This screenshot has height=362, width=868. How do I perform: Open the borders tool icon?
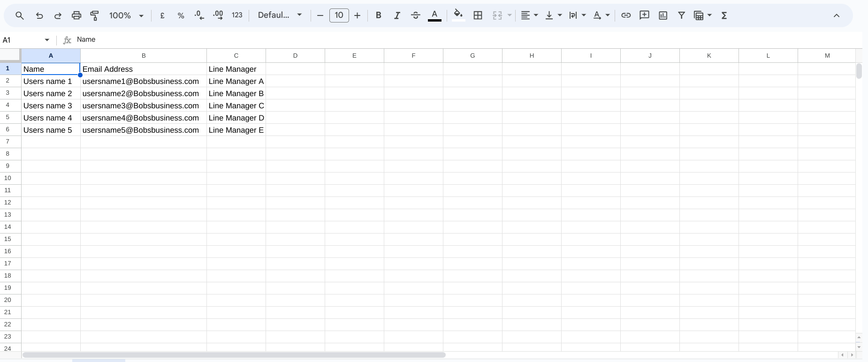coord(478,15)
